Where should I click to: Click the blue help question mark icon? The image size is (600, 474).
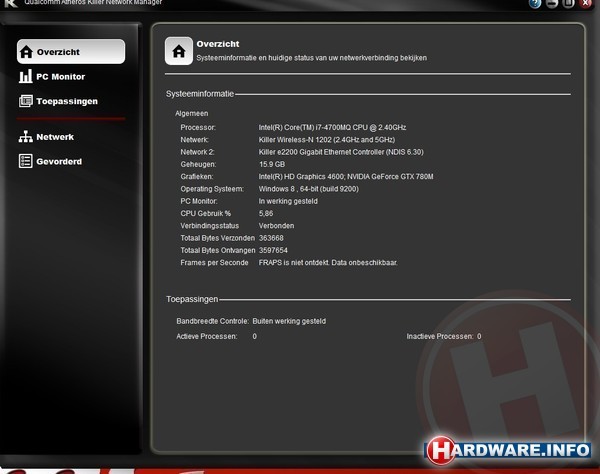pyautogui.click(x=535, y=4)
